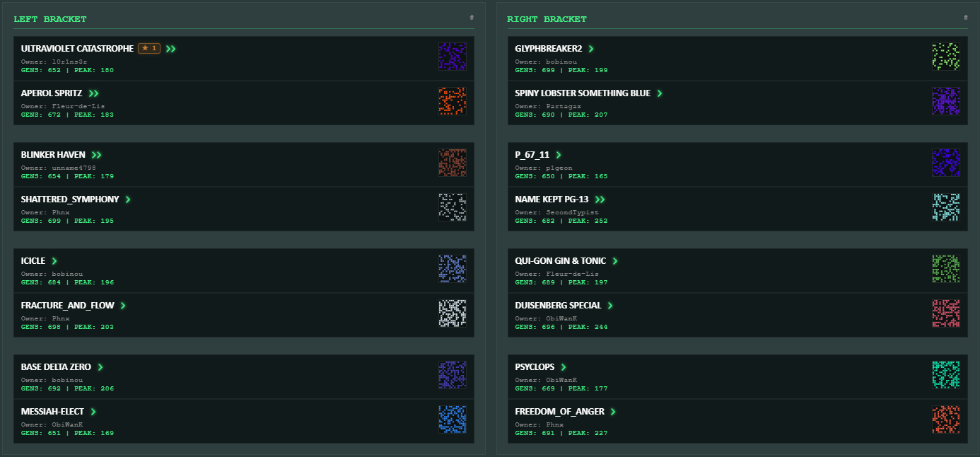Click the QUI-GON GIN & TONIC entry name
Screen dimensions: 980x457
point(561,261)
